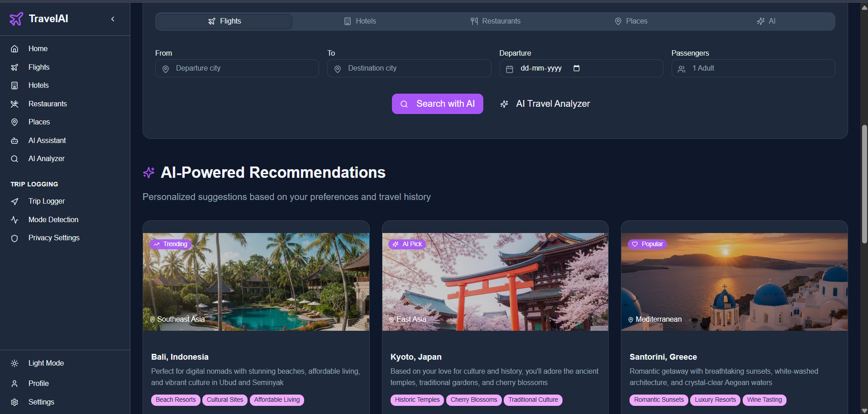
Task: Open the Passengers 1 Adult dropdown
Action: (x=753, y=68)
